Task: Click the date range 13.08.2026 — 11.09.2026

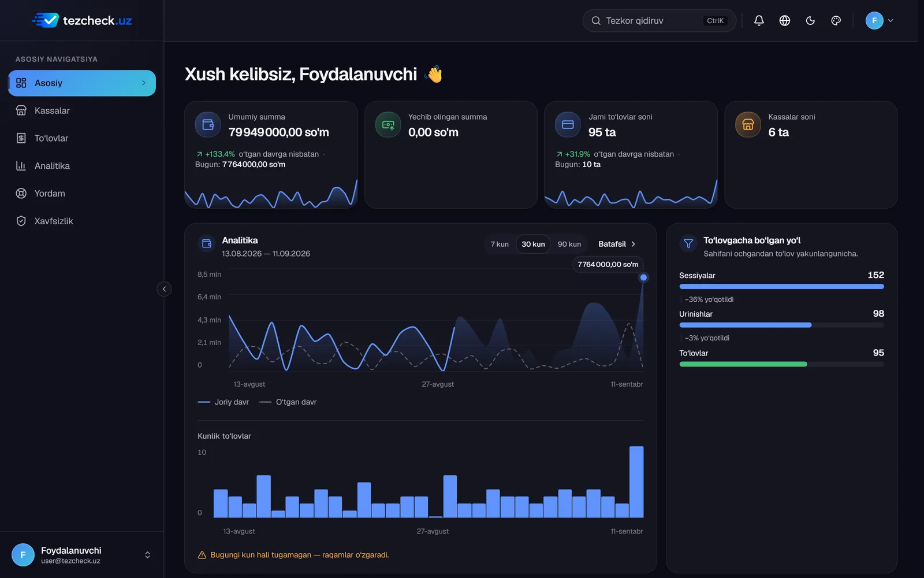Action: tap(266, 254)
